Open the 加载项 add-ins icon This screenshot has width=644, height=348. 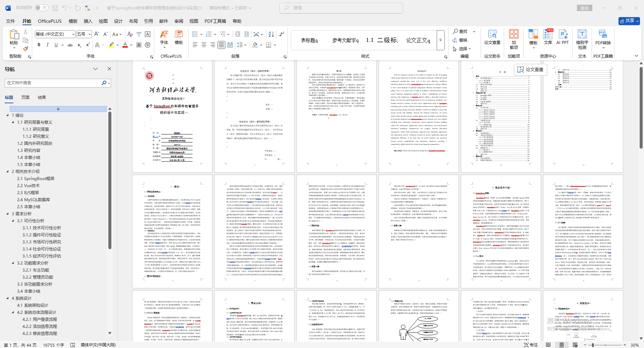[x=514, y=40]
